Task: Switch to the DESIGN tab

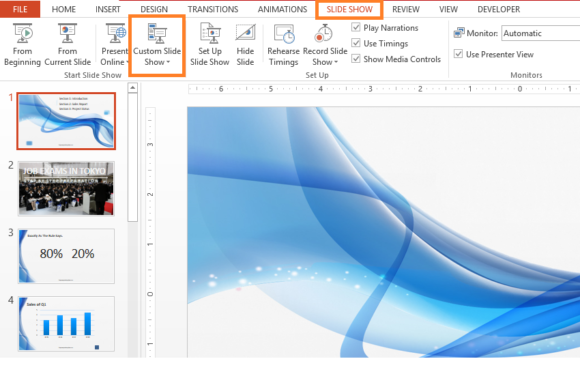Action: click(x=154, y=9)
